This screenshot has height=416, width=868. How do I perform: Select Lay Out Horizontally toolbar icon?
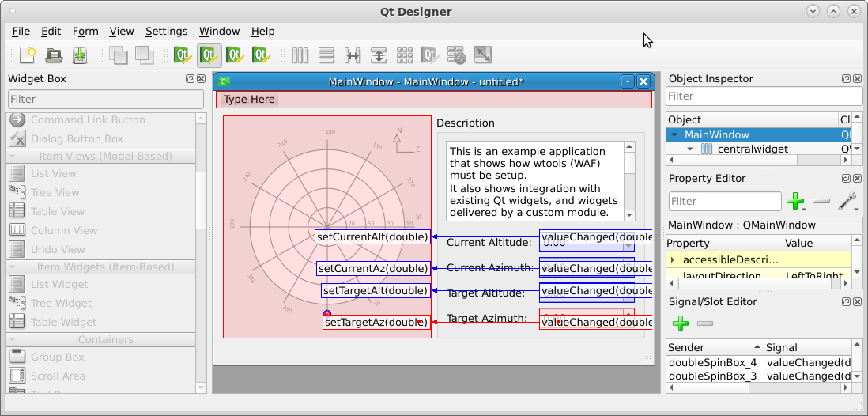tap(300, 55)
